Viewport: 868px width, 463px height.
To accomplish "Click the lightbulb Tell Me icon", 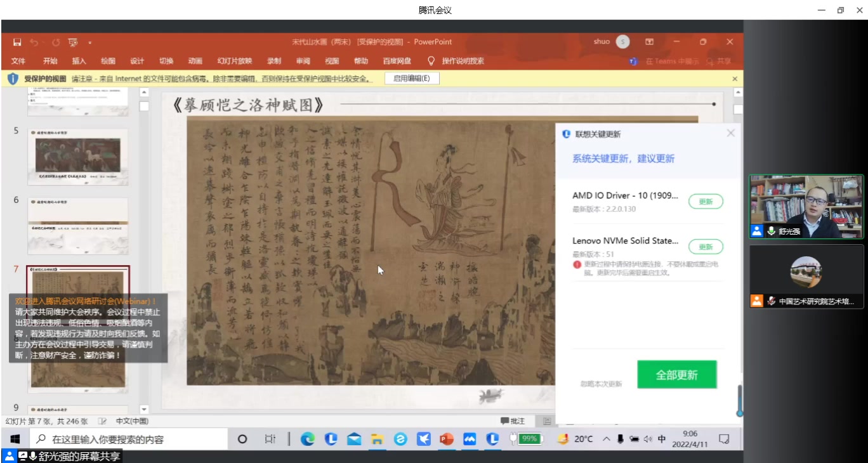I will 431,61.
